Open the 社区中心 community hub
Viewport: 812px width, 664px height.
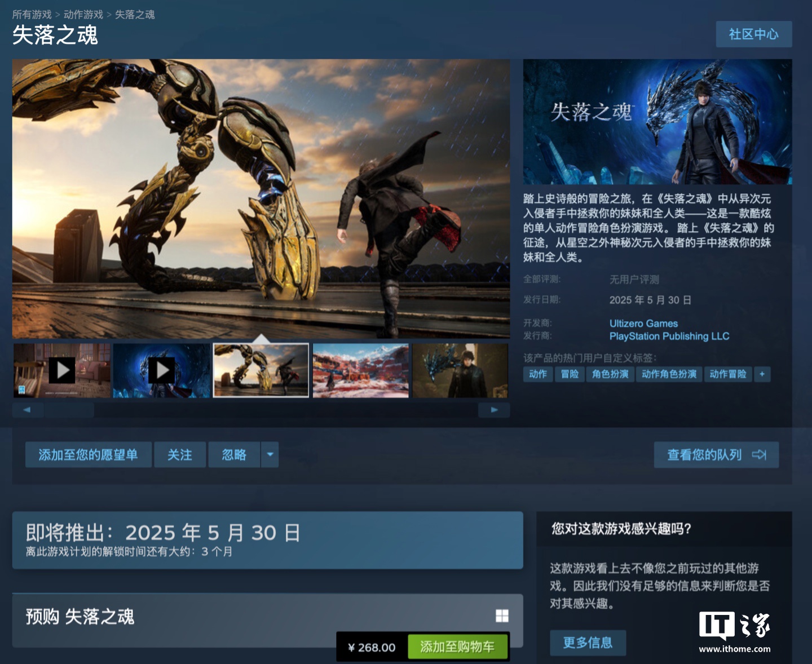[754, 34]
